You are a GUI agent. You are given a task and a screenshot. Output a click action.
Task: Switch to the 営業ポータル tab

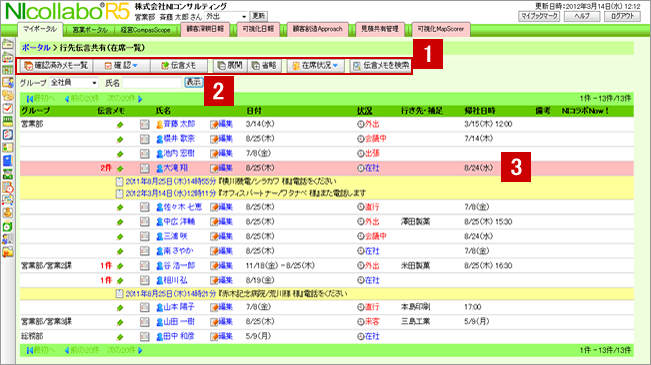tap(90, 30)
